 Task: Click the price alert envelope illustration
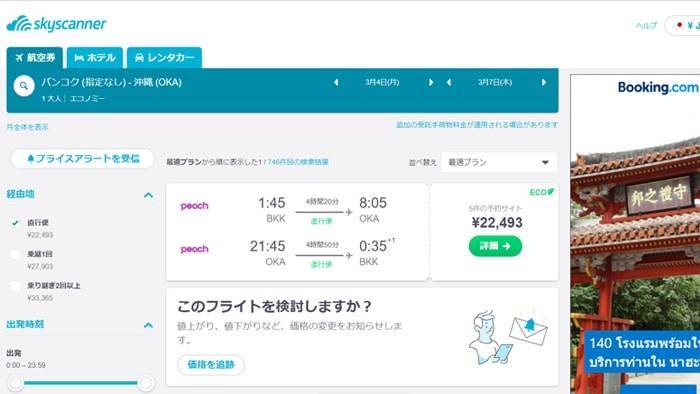coord(529,329)
